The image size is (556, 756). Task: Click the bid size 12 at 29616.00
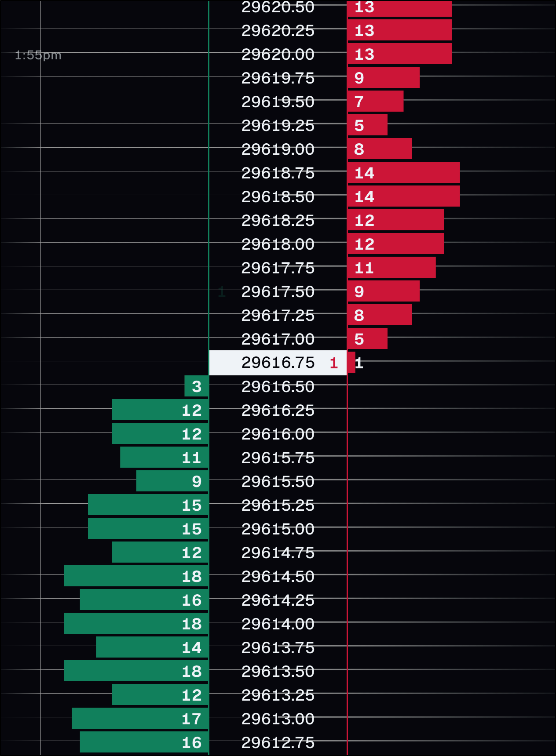(x=192, y=434)
